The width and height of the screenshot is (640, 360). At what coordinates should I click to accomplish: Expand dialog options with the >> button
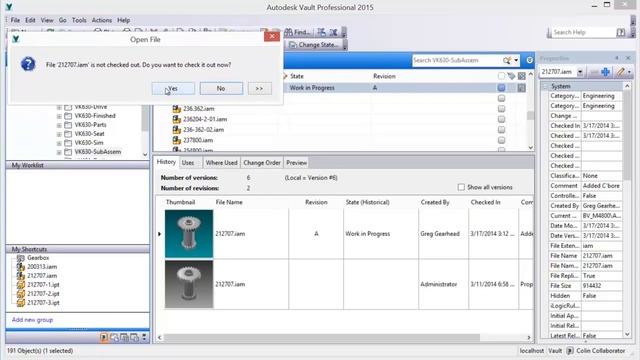pos(259,89)
